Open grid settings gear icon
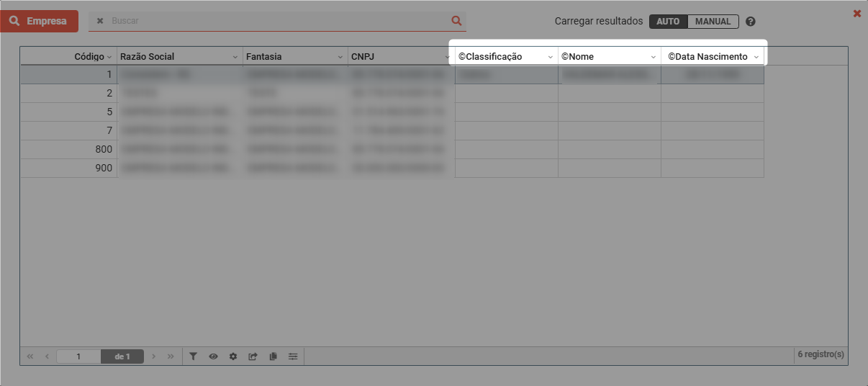The image size is (868, 386). click(x=233, y=356)
